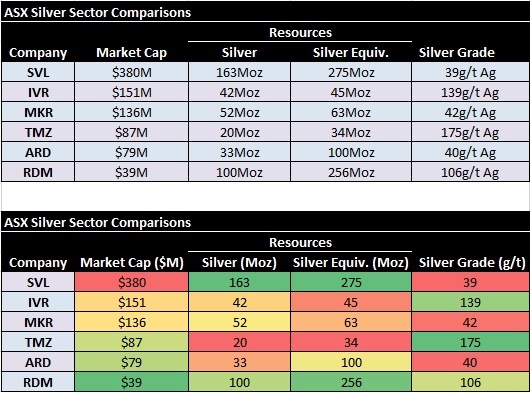530x396 pixels.
Task: Select the Silver Grade (g/t) header
Action: (x=472, y=263)
